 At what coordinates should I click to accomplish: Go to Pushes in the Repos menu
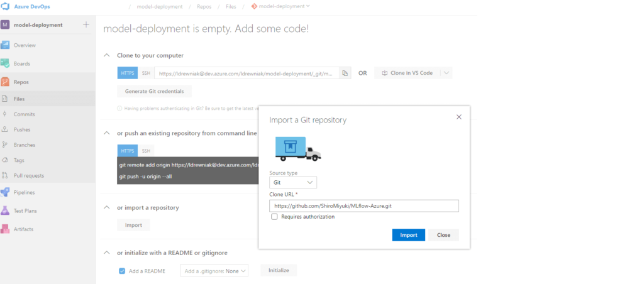(x=22, y=129)
